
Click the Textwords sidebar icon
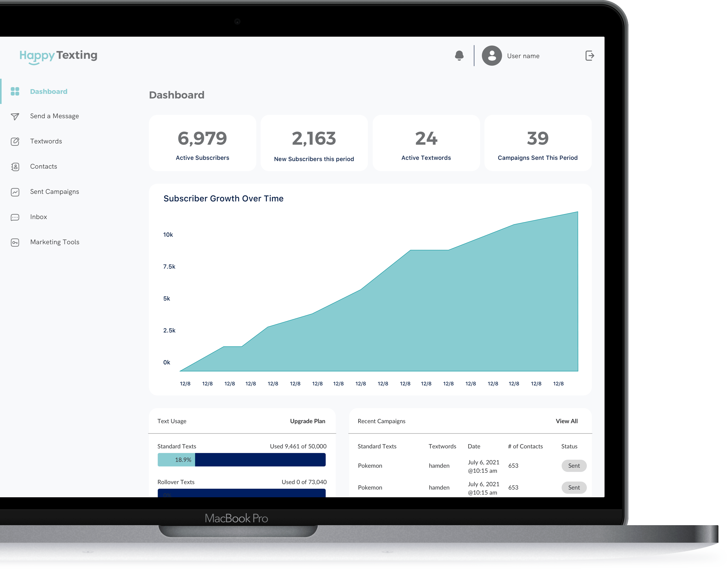(15, 141)
